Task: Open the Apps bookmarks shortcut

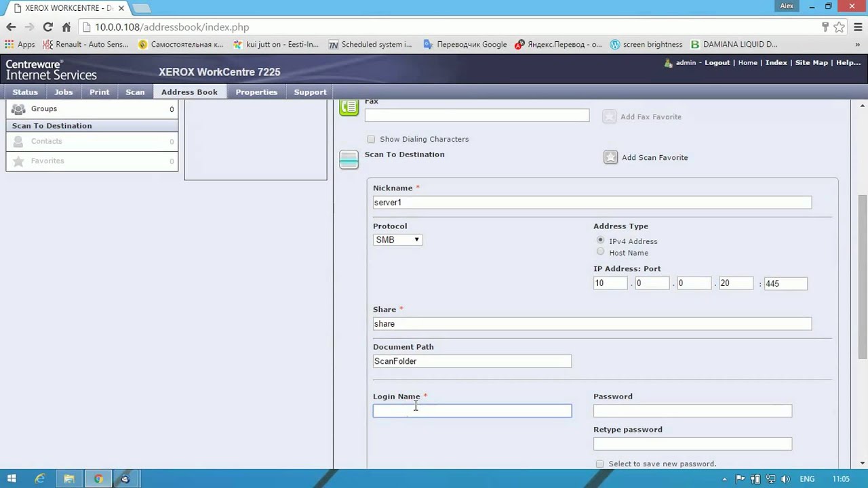Action: coord(20,44)
